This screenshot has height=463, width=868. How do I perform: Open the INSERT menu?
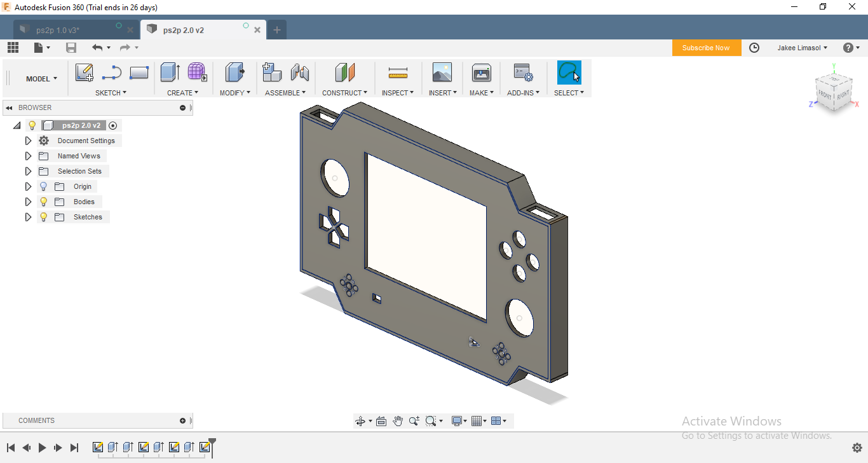tap(442, 93)
